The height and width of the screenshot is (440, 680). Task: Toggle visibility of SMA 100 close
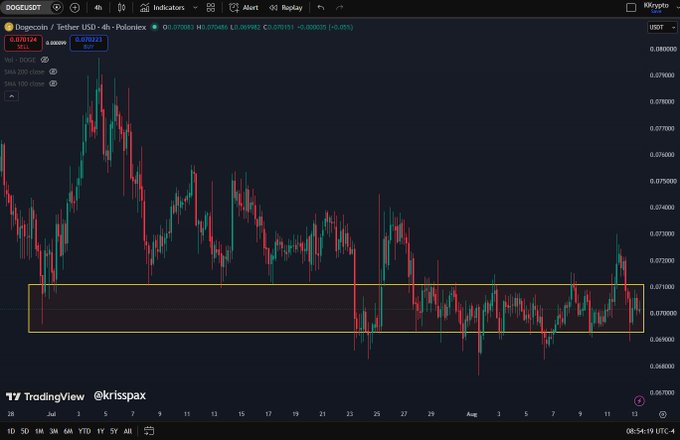click(53, 84)
